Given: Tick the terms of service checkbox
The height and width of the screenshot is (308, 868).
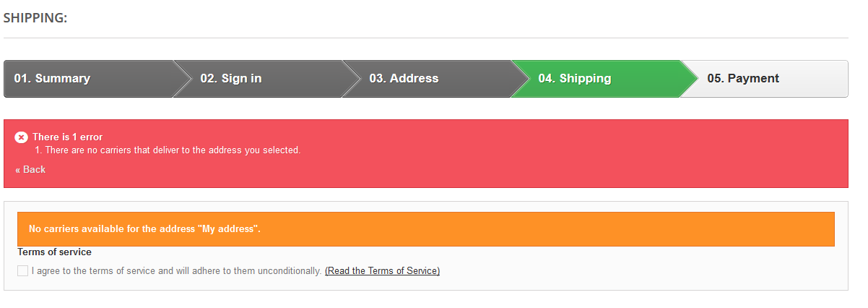Looking at the screenshot, I should tap(23, 271).
